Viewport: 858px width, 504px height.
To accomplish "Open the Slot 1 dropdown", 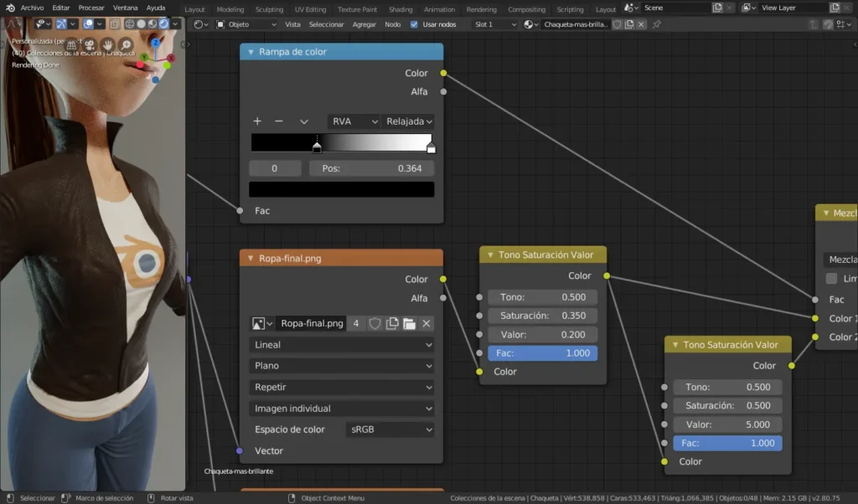I will pos(494,24).
